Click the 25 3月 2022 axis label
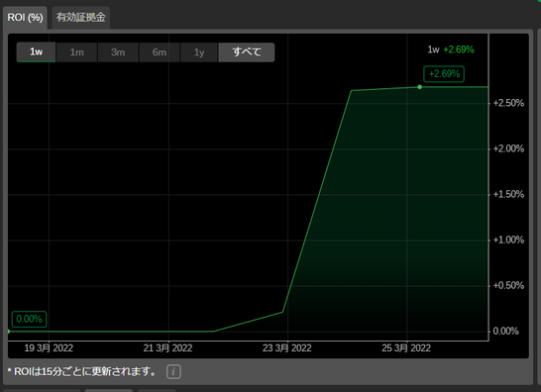This screenshot has width=541, height=392. [x=406, y=348]
